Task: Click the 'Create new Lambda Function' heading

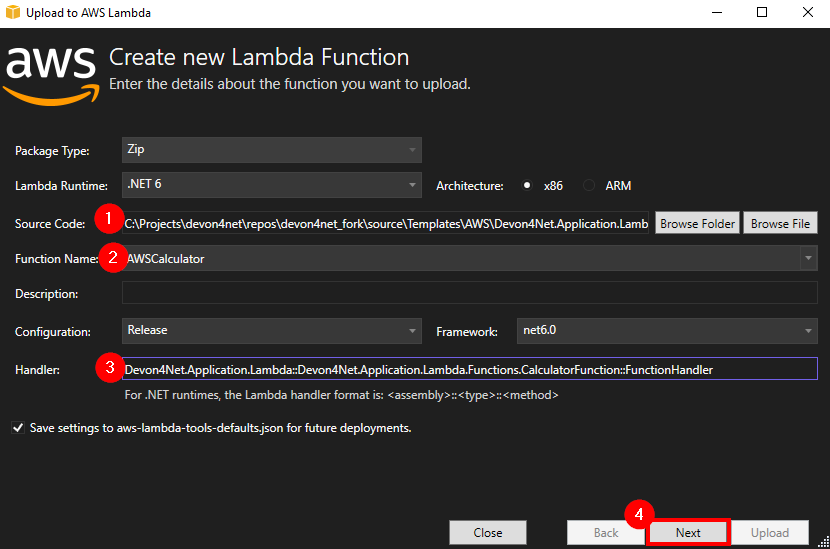Action: point(259,57)
